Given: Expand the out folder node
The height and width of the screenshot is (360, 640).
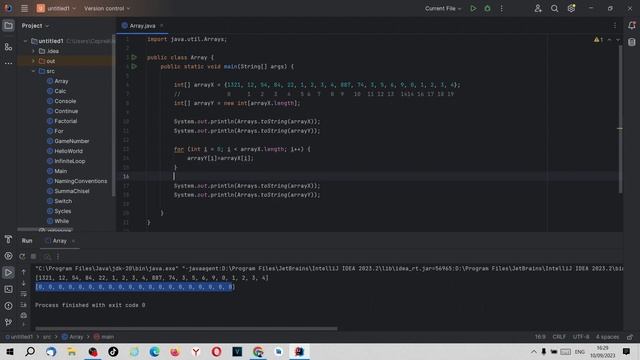Looking at the screenshot, I should [33, 61].
